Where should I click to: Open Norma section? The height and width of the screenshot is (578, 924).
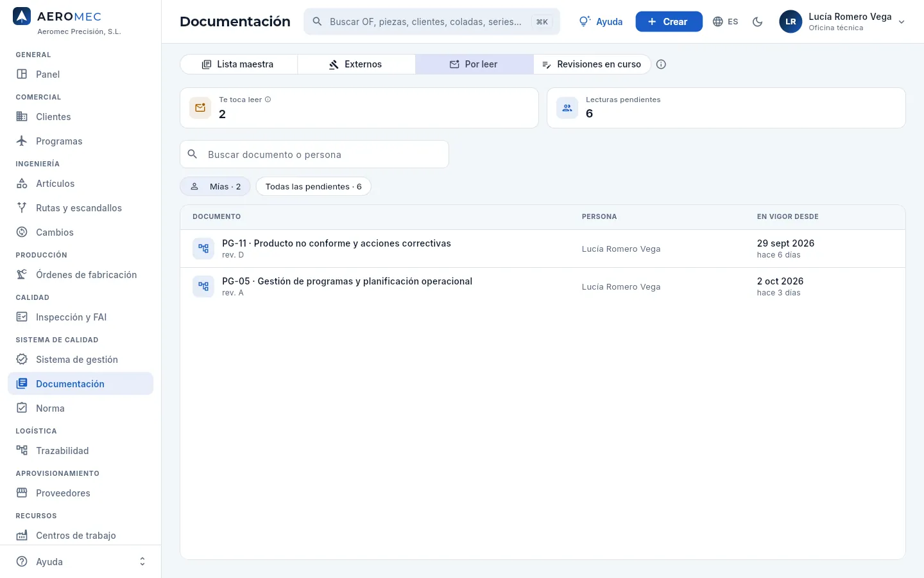pyautogui.click(x=80, y=408)
